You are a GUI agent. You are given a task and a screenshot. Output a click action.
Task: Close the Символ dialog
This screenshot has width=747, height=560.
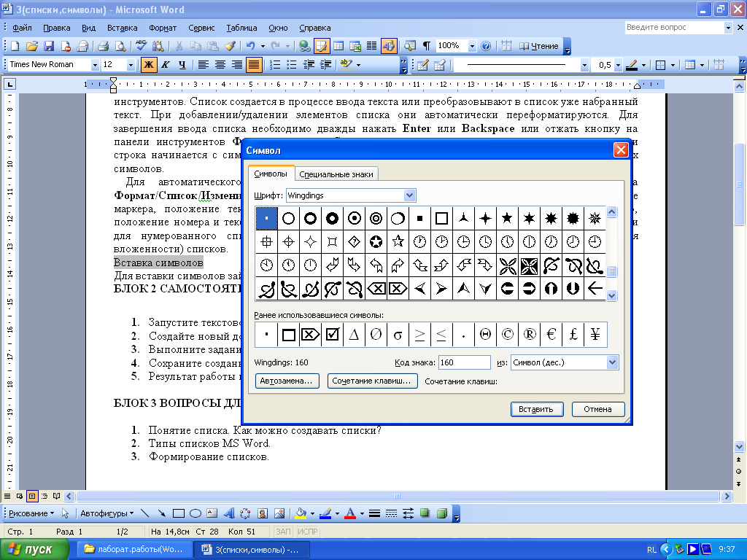[x=621, y=150]
